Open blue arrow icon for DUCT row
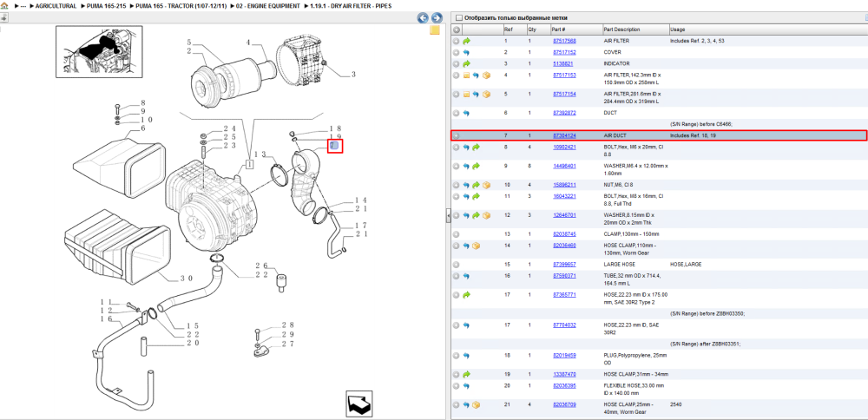Viewport: 868px width, 420px height. [x=466, y=114]
